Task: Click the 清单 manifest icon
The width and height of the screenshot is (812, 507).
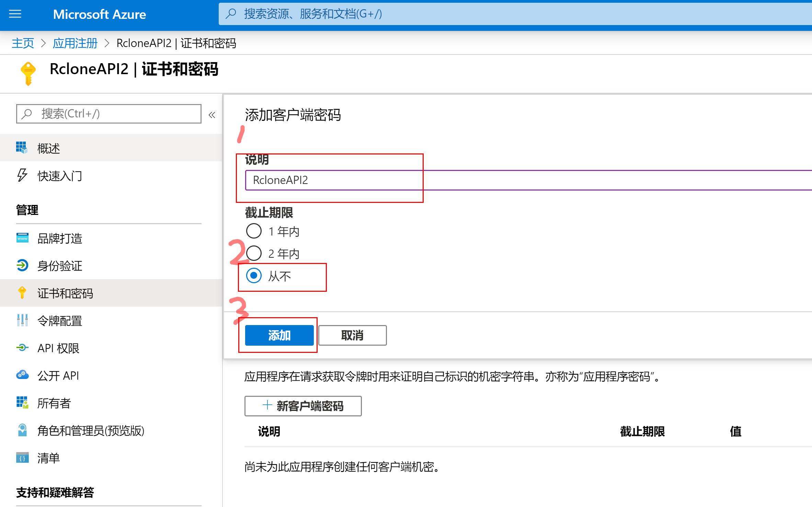Action: 22,458
